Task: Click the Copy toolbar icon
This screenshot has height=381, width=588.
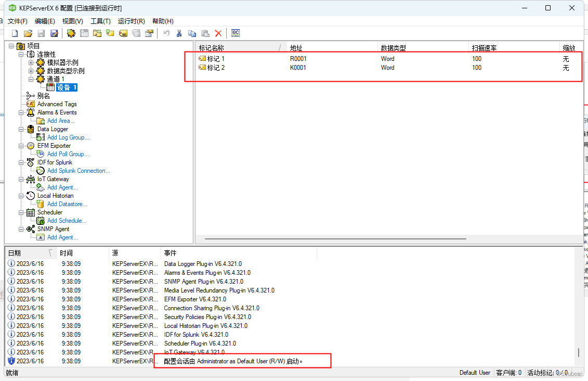Action: [192, 33]
